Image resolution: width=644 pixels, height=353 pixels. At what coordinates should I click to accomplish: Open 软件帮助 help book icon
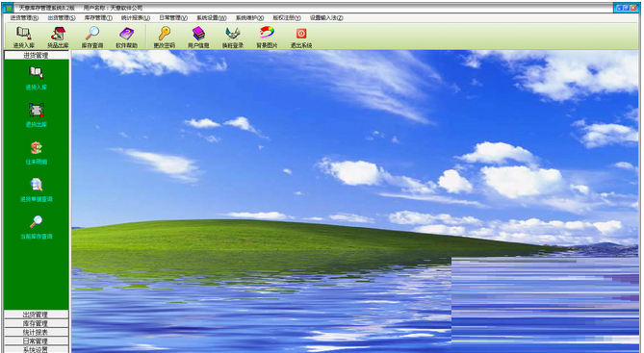click(x=126, y=37)
